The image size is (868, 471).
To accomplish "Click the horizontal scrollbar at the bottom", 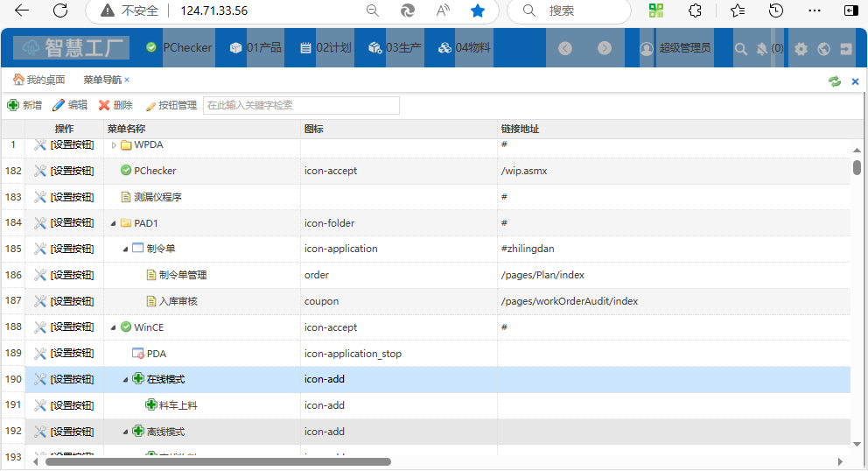I will tap(218, 461).
